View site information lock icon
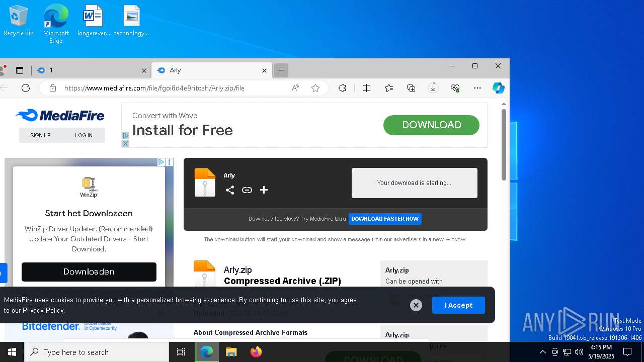The height and width of the screenshot is (362, 644). (x=53, y=88)
